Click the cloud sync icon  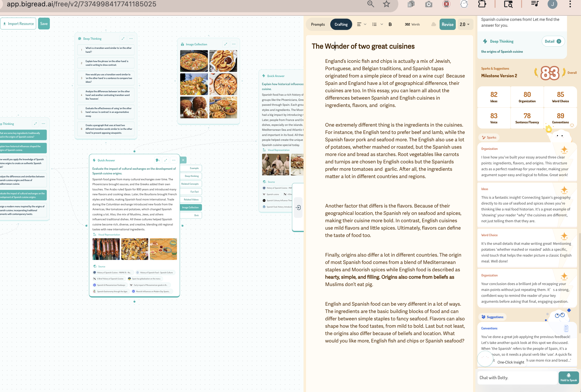(433, 24)
